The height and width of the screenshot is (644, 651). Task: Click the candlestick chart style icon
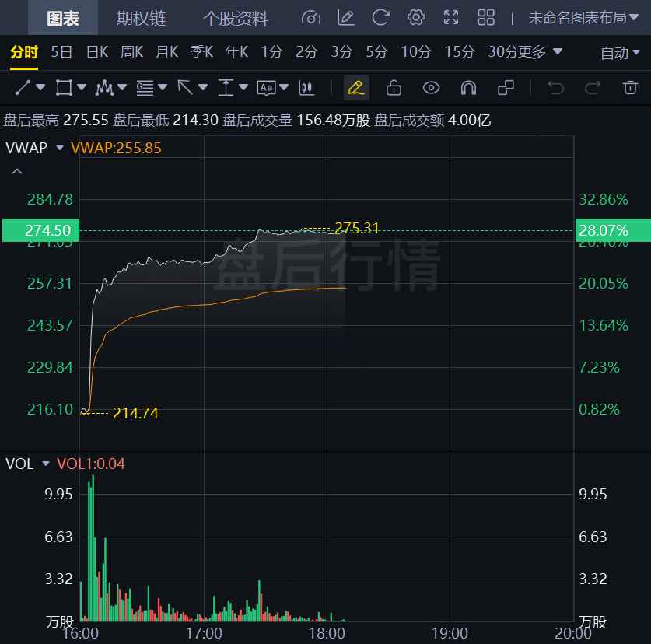(306, 88)
